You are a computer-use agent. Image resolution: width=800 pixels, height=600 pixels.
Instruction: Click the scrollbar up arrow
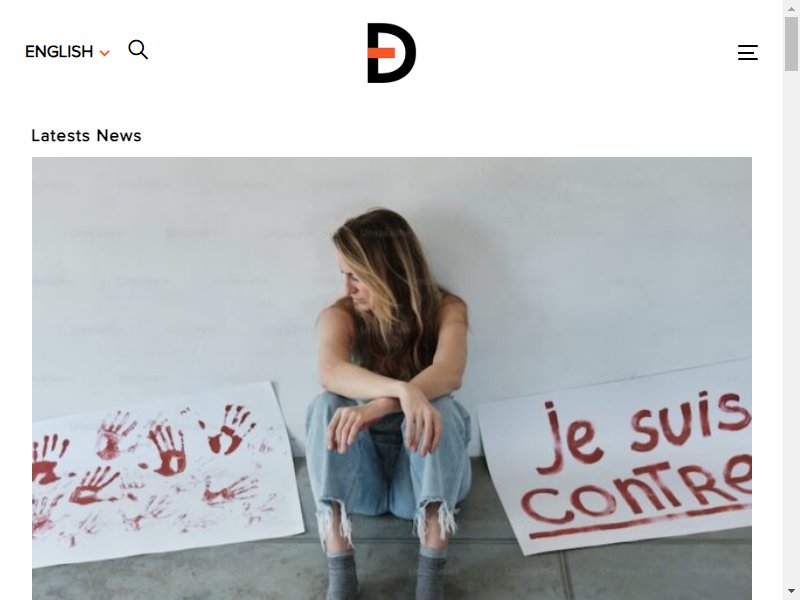(791, 8)
